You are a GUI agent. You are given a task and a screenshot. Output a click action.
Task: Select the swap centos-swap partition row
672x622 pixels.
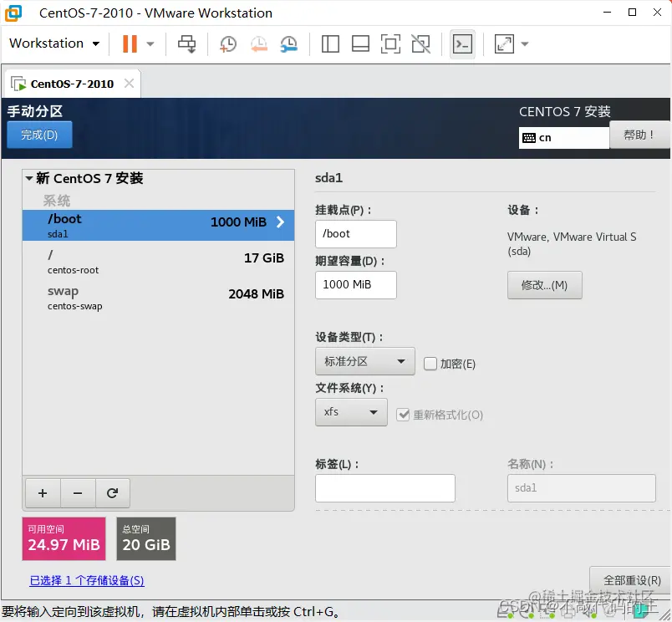[x=158, y=298]
